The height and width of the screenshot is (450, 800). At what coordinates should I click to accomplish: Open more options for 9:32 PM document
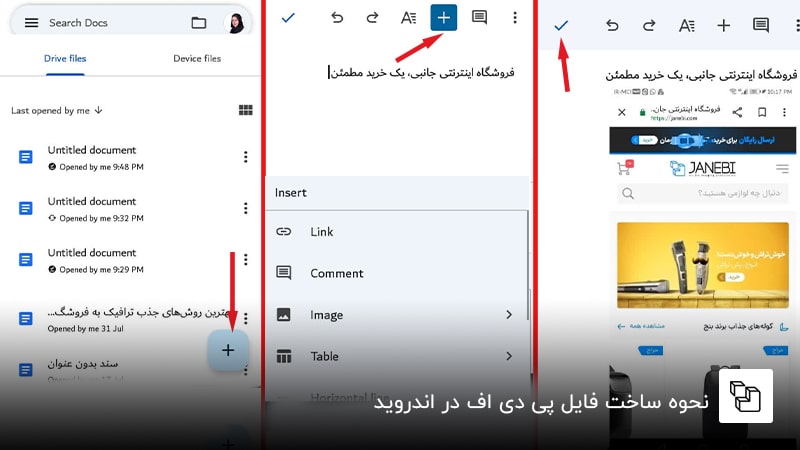[245, 208]
